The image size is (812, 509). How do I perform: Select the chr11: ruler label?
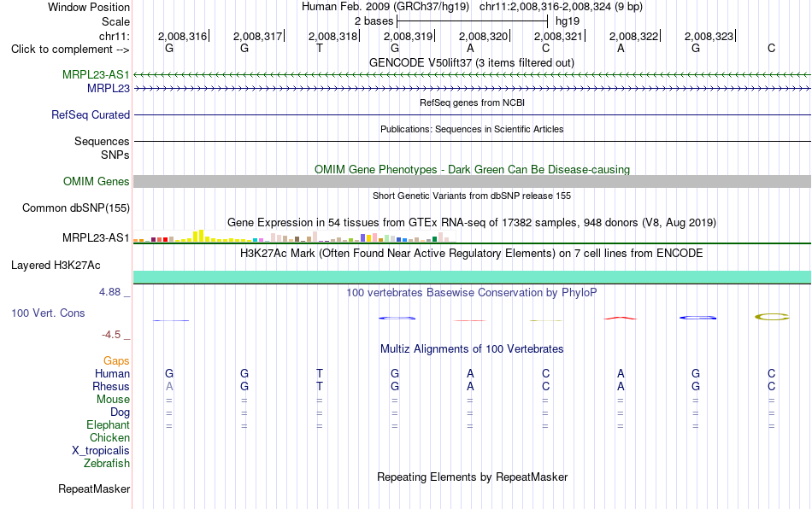point(114,36)
